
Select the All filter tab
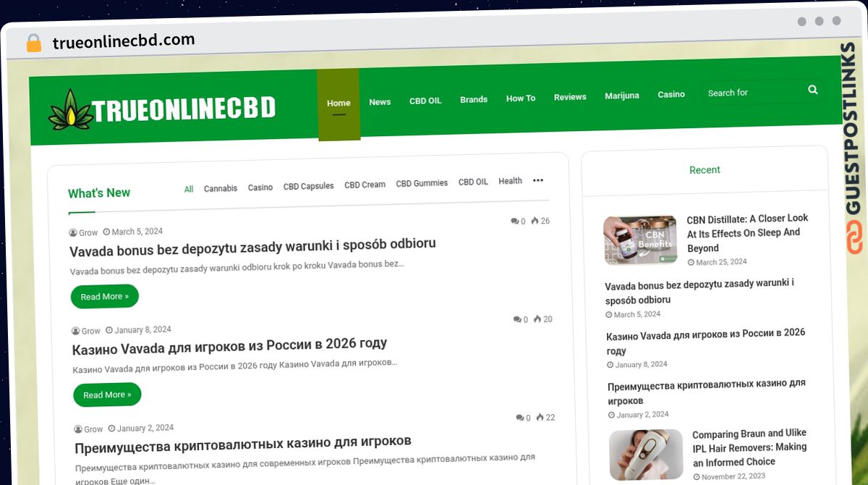click(x=189, y=189)
